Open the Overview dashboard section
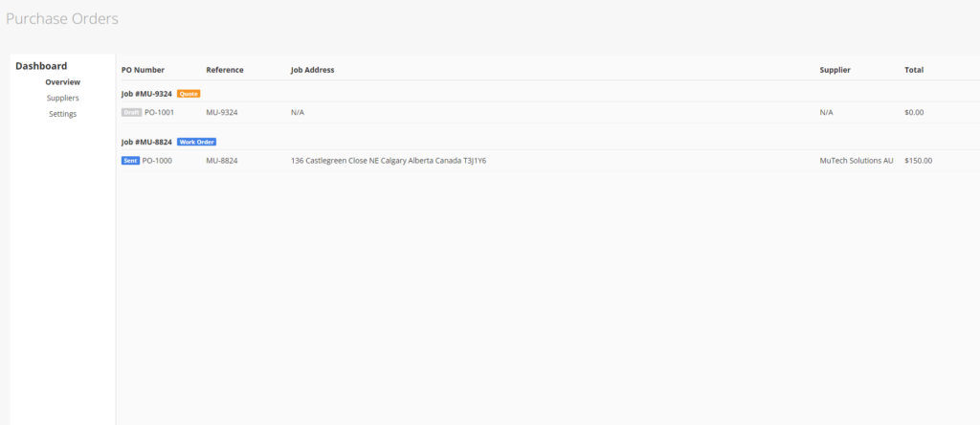This screenshot has height=425, width=980. coord(62,82)
